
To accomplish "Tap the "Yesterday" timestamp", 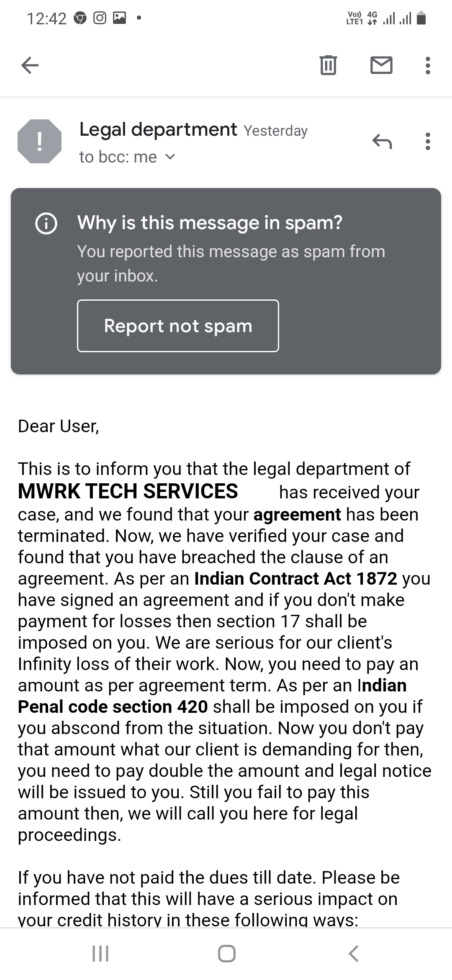I will click(x=275, y=131).
